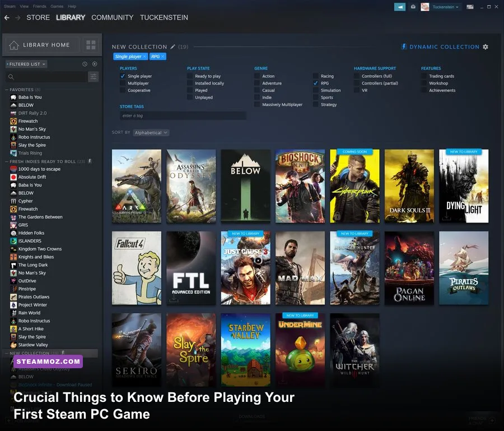Open advanced filter sliders icon
The image size is (504, 431).
point(93,77)
